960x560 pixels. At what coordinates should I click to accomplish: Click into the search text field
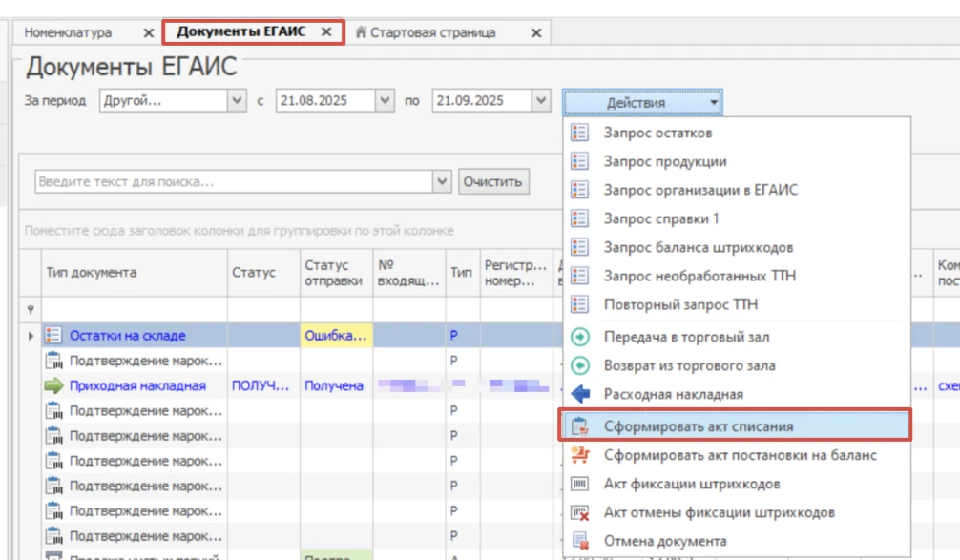(234, 181)
